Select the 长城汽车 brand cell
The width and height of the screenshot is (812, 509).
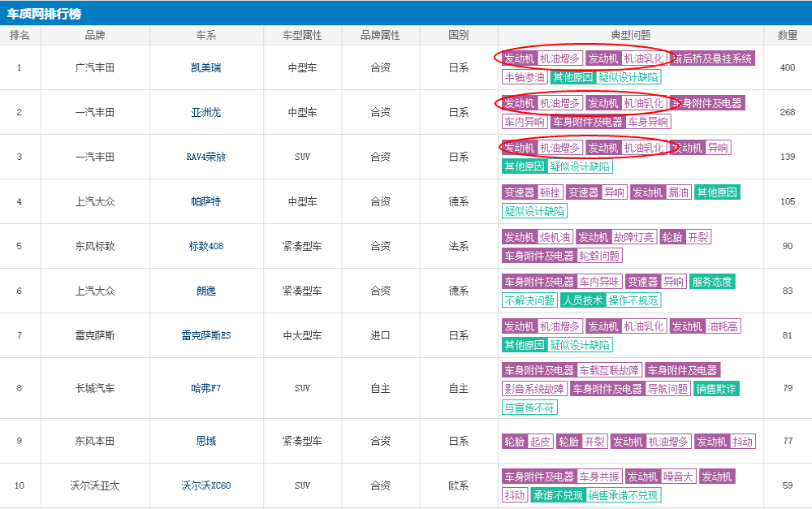pyautogui.click(x=95, y=388)
